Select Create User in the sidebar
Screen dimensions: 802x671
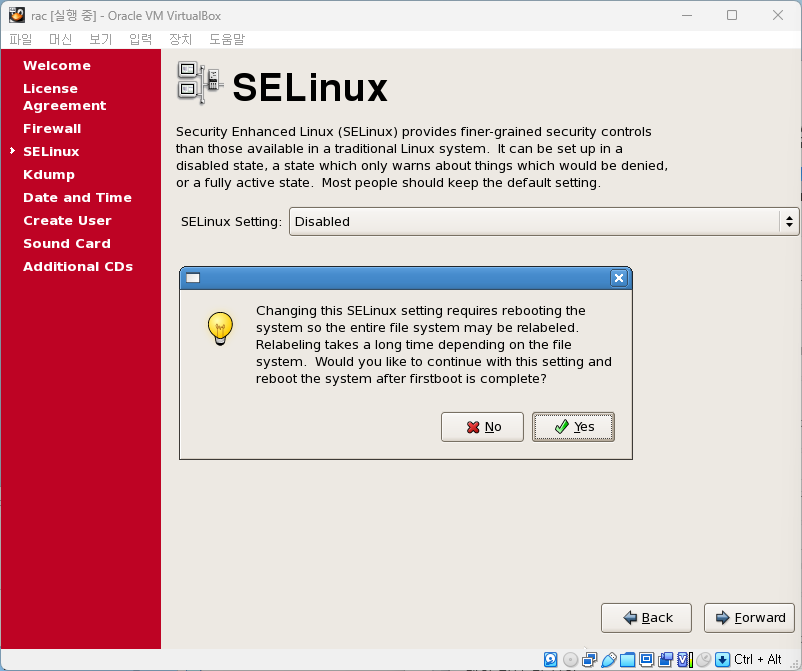coord(67,220)
